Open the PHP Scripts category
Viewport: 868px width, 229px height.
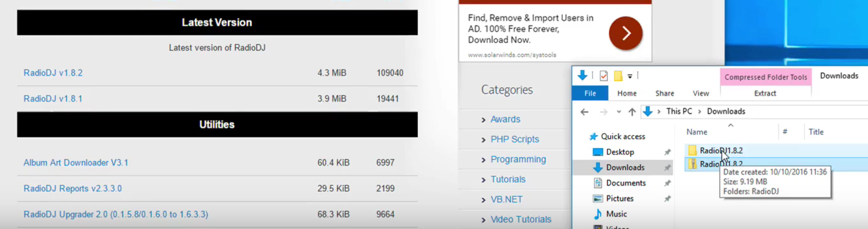[x=515, y=140]
